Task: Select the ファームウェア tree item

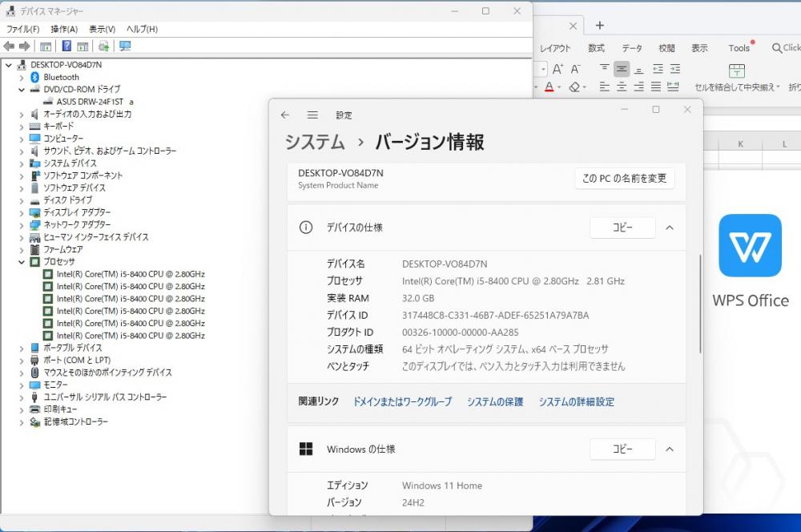Action: 62,249
